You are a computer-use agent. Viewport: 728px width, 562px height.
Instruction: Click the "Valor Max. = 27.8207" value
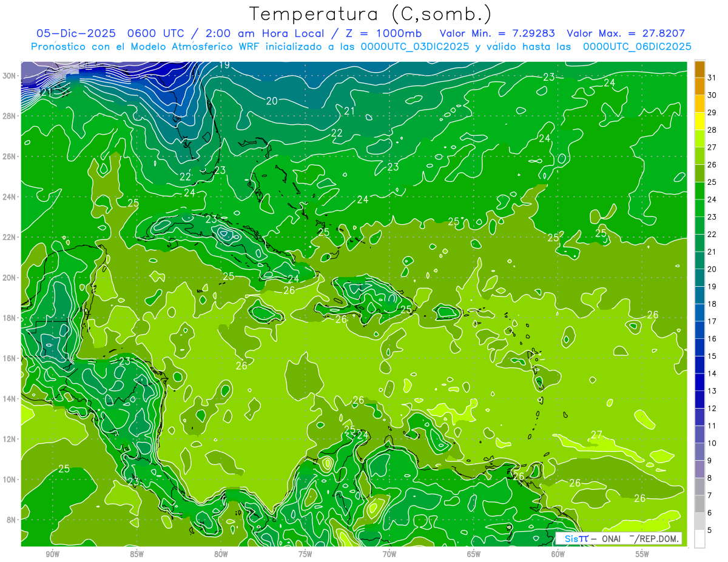point(625,34)
